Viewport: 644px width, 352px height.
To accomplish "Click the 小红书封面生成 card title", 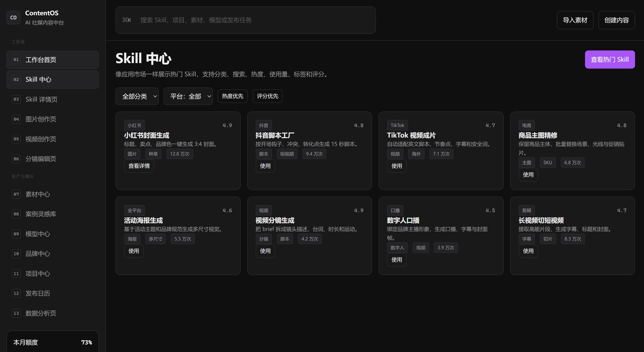I will (x=147, y=136).
